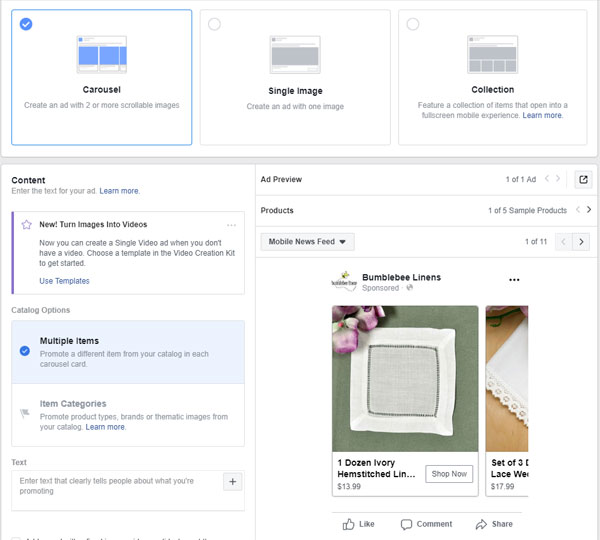Go to previous ad in Ad Preview
The image size is (600, 540).
pyautogui.click(x=547, y=178)
